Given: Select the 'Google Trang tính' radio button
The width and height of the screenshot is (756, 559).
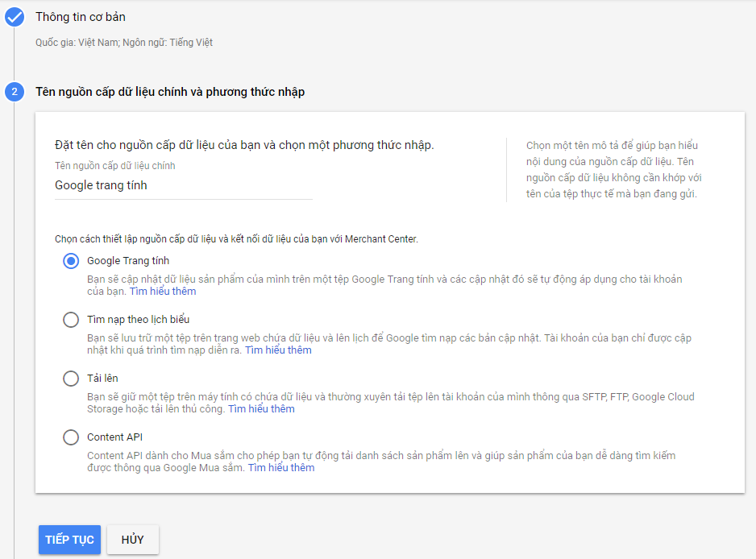Looking at the screenshot, I should [71, 261].
